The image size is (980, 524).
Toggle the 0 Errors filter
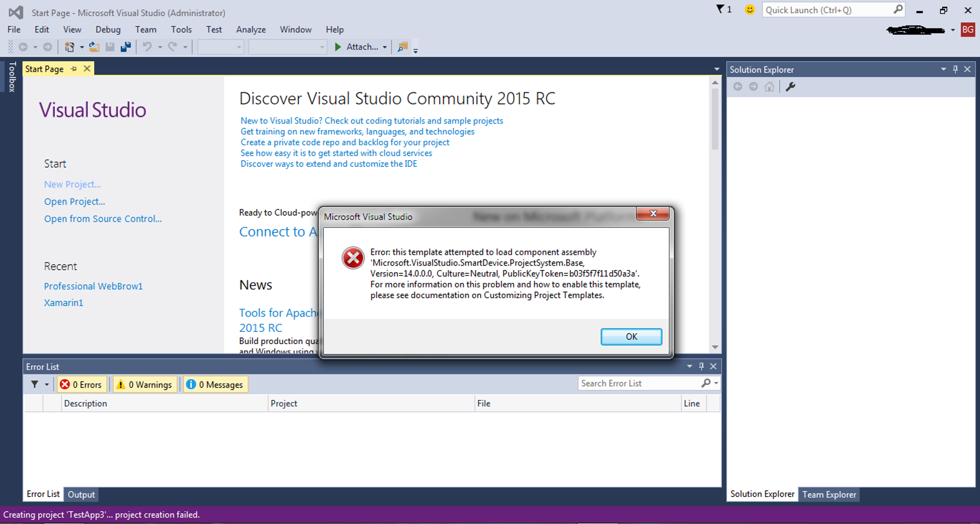point(81,384)
